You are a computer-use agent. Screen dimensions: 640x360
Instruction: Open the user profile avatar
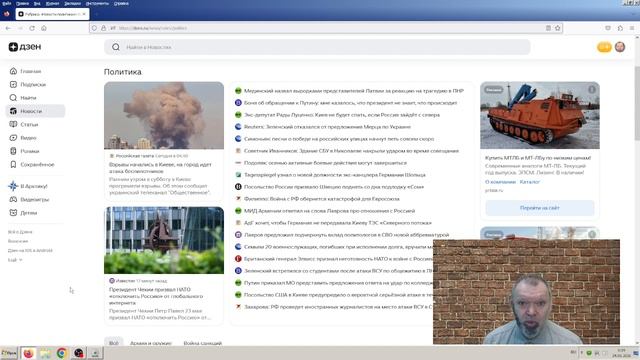[x=620, y=47]
